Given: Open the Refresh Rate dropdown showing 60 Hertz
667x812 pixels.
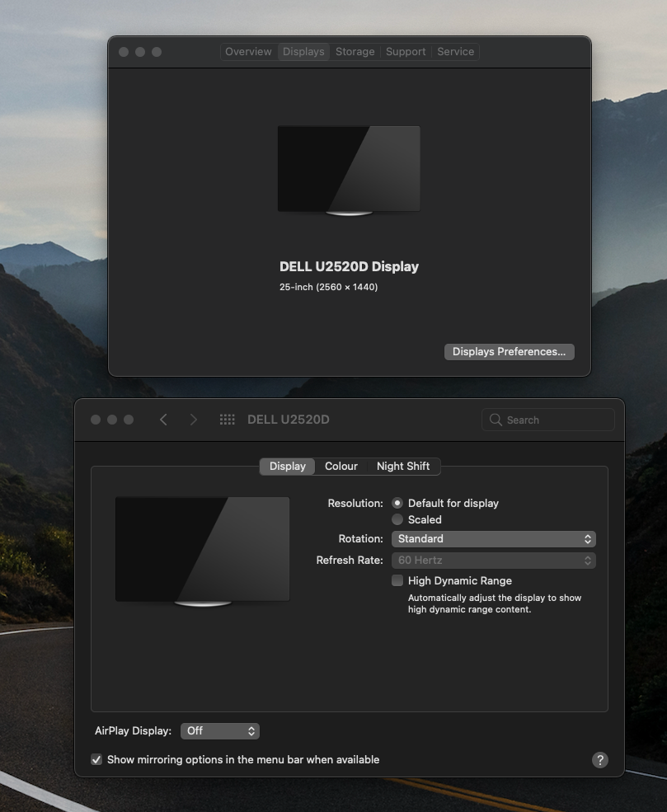Looking at the screenshot, I should tap(494, 561).
